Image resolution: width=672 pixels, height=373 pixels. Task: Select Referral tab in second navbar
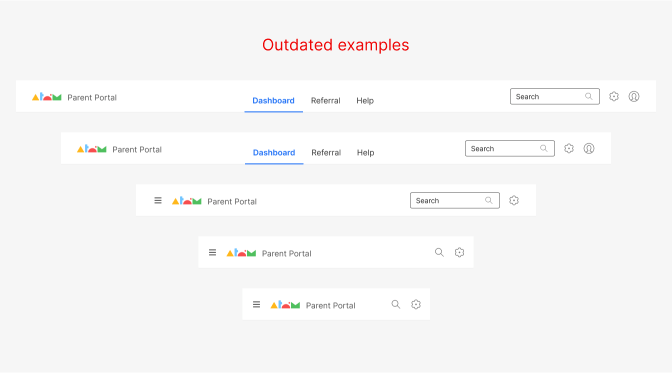326,153
